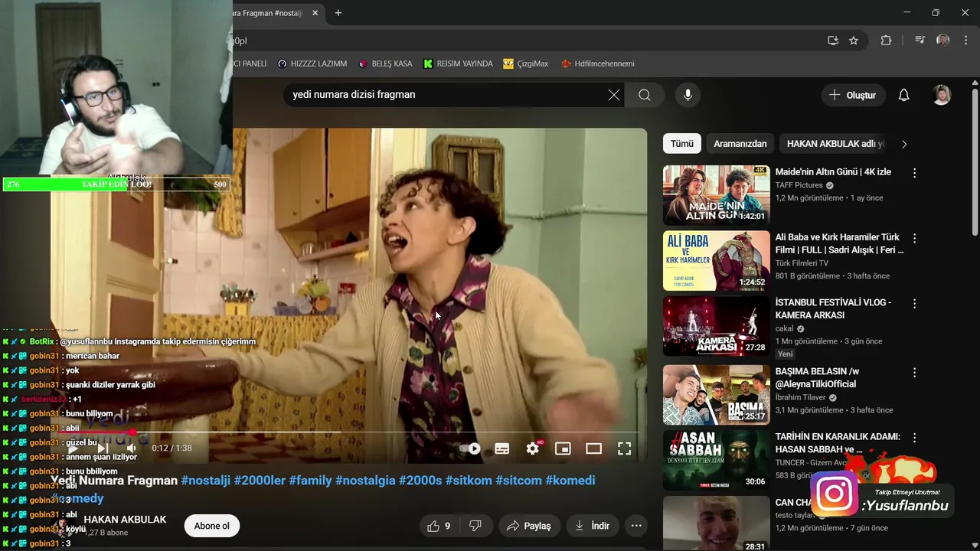Viewport: 980px width, 551px height.
Task: Like the video
Action: coord(439,526)
